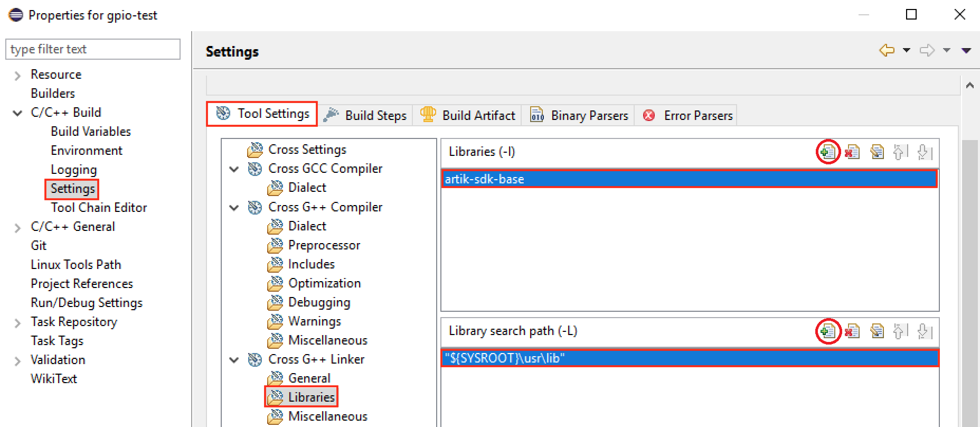Collapse the C/C++ Build tree node
980x427 pixels.
(17, 113)
